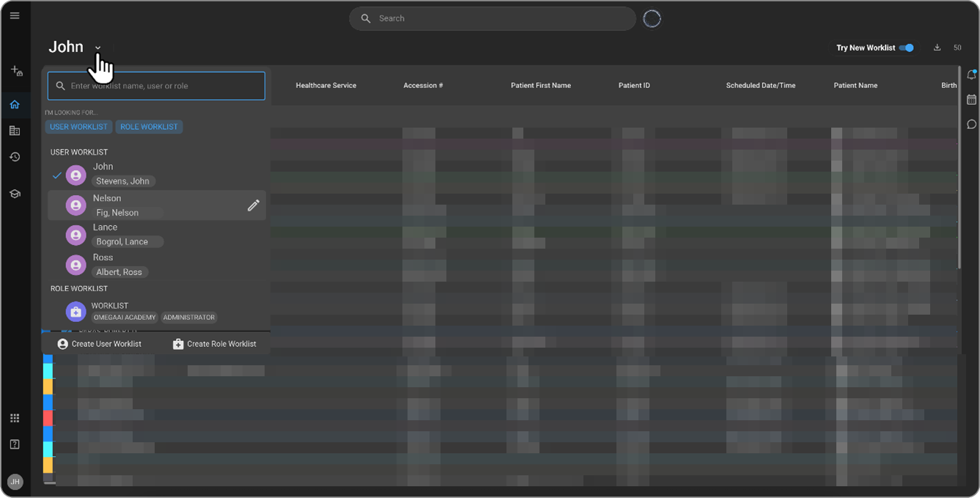This screenshot has width=980, height=498.
Task: Click the worklist name search field
Action: pyautogui.click(x=155, y=85)
